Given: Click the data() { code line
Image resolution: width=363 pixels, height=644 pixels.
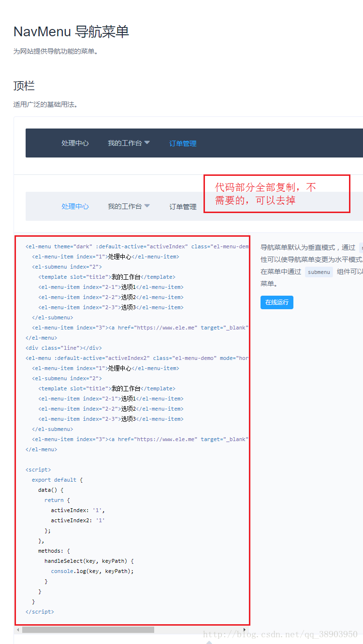Looking at the screenshot, I should pos(51,490).
